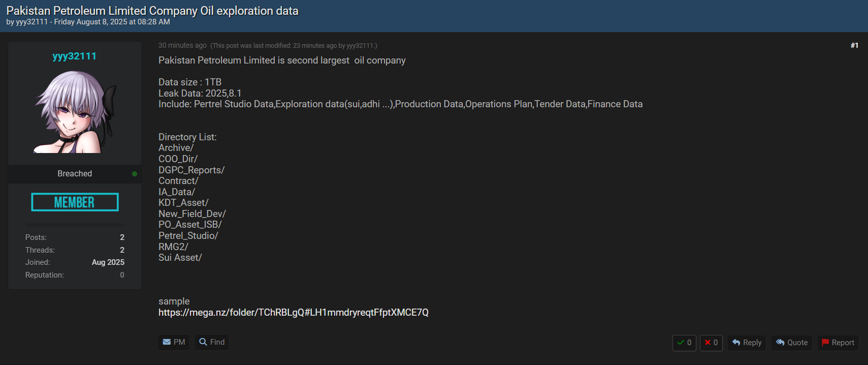The image size is (868, 365).
Task: Quote this post using Quote button
Action: 791,343
